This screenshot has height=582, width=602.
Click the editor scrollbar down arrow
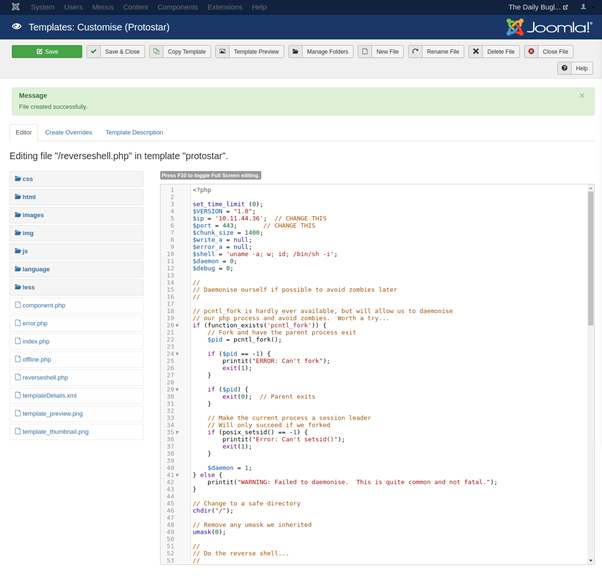coord(590,561)
